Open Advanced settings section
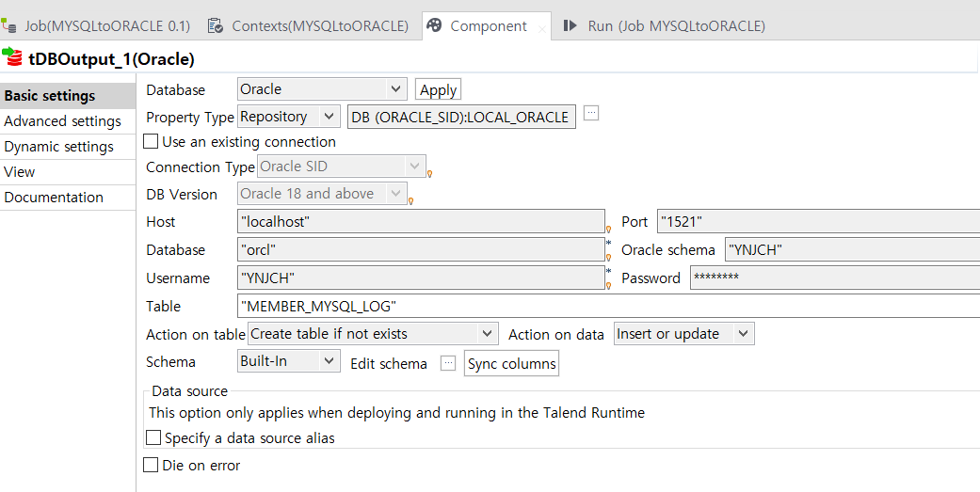 tap(68, 121)
